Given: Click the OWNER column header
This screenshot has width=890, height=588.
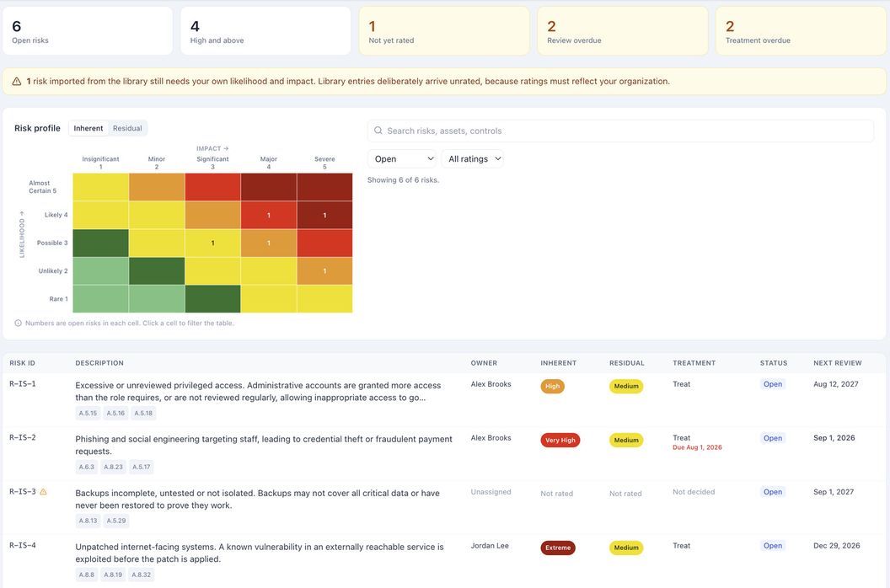Looking at the screenshot, I should tap(484, 363).
